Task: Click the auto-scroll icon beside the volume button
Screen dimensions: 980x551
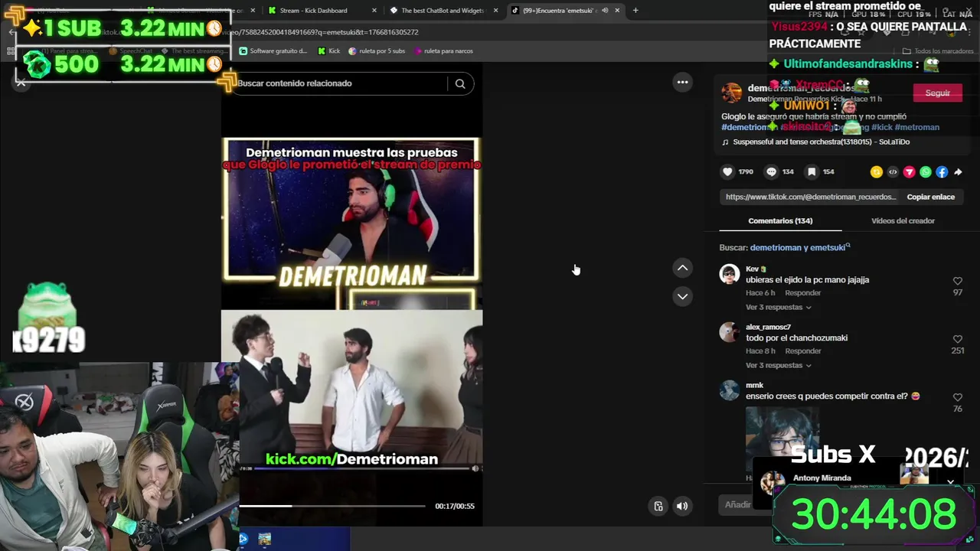Action: [658, 506]
